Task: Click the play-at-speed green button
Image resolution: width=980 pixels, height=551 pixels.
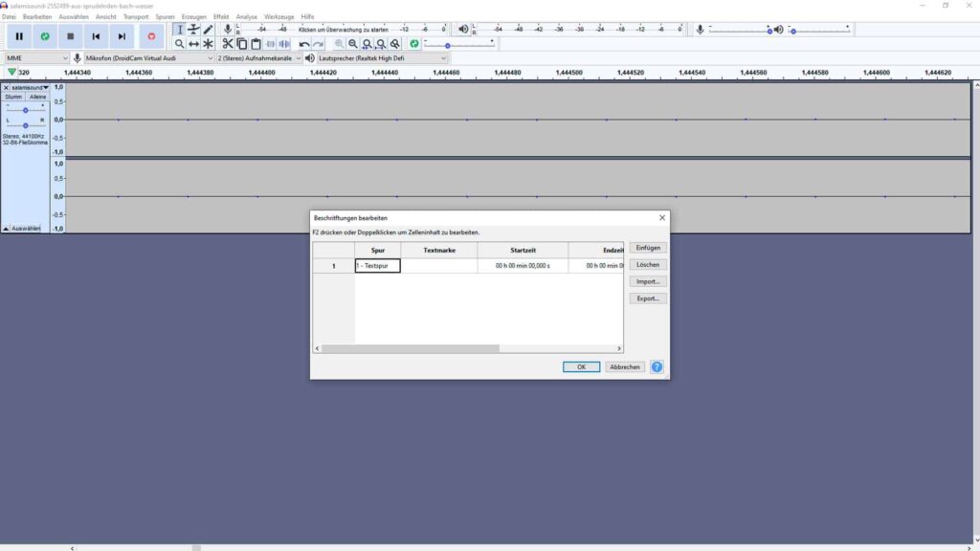Action: [x=414, y=44]
